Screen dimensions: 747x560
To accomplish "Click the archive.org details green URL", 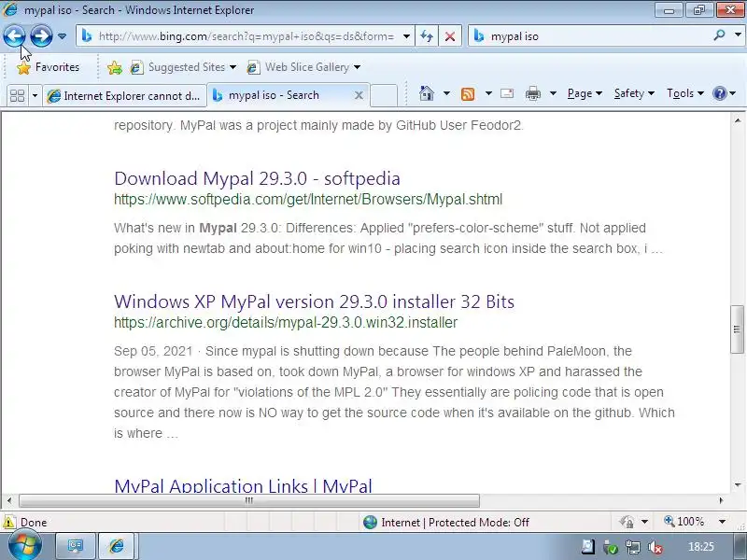I will click(286, 322).
